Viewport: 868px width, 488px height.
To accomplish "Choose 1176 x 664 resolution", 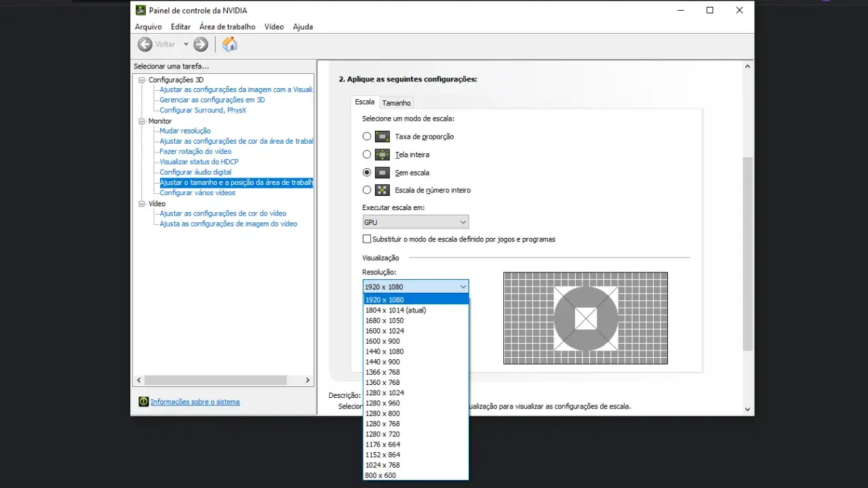I will (x=416, y=445).
